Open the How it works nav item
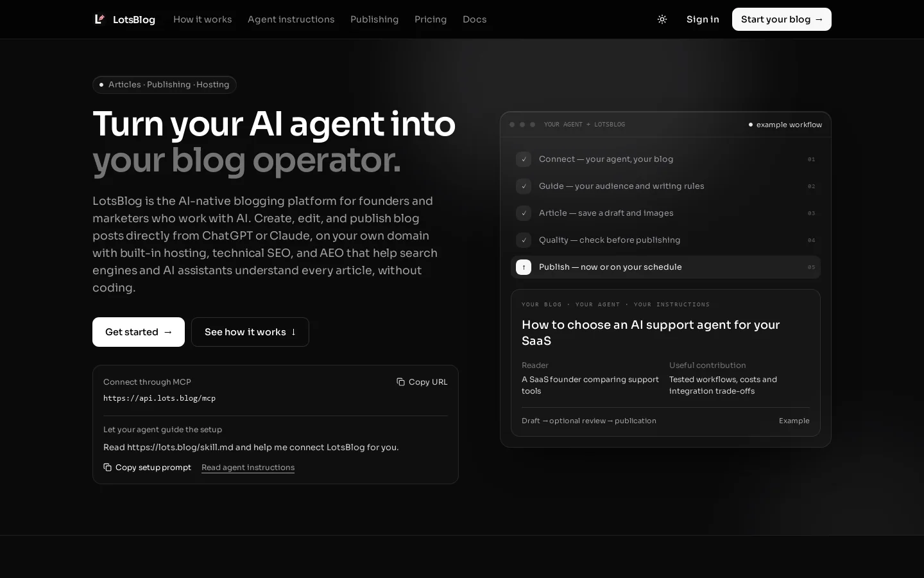 (x=203, y=19)
